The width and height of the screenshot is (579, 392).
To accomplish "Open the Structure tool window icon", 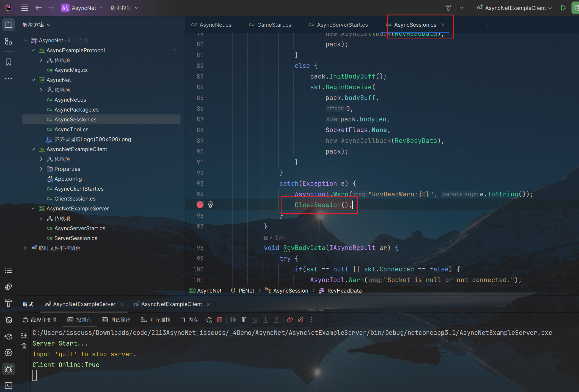I will click(9, 41).
